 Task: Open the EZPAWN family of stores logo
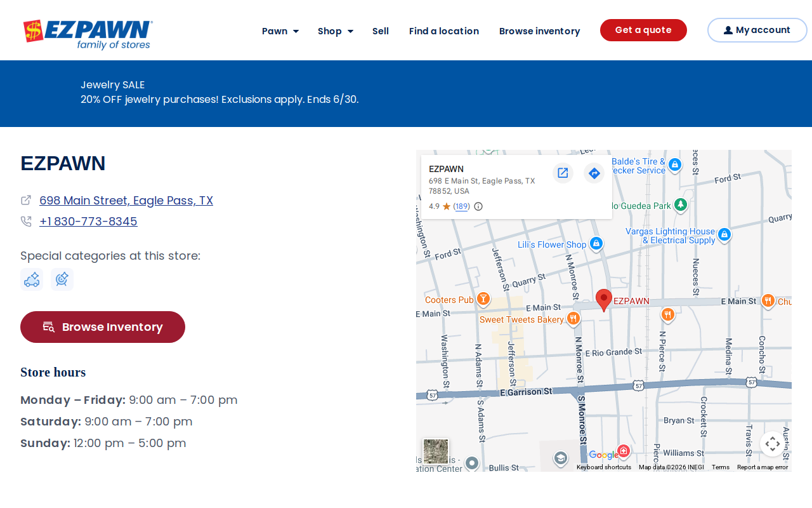click(x=88, y=34)
